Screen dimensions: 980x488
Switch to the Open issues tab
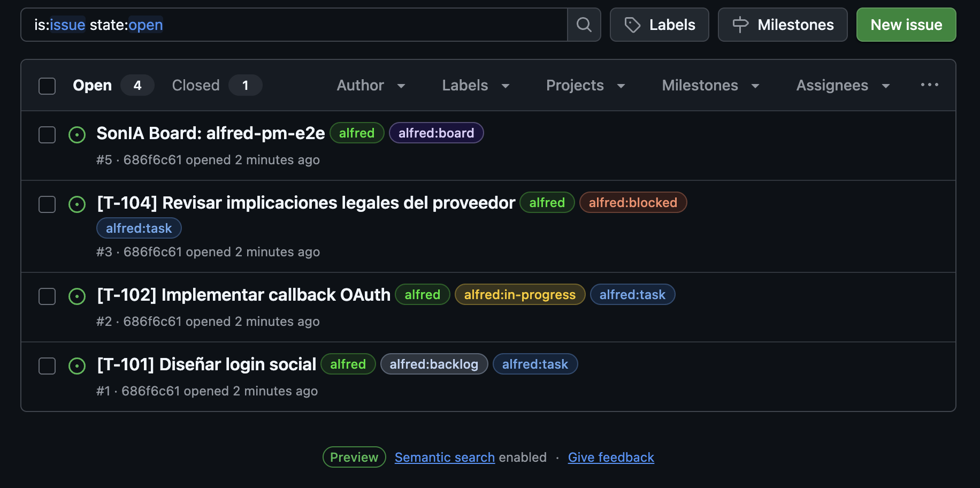(x=92, y=85)
